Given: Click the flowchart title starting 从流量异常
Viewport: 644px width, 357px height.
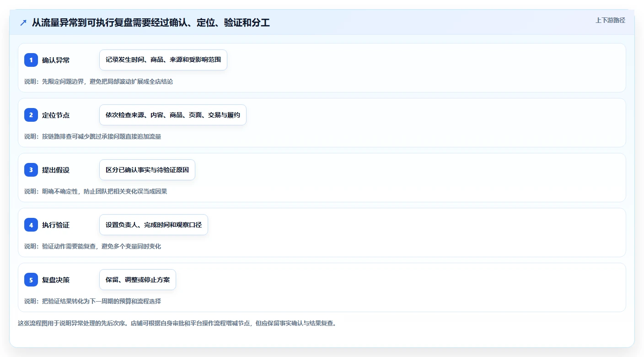Looking at the screenshot, I should 150,22.
